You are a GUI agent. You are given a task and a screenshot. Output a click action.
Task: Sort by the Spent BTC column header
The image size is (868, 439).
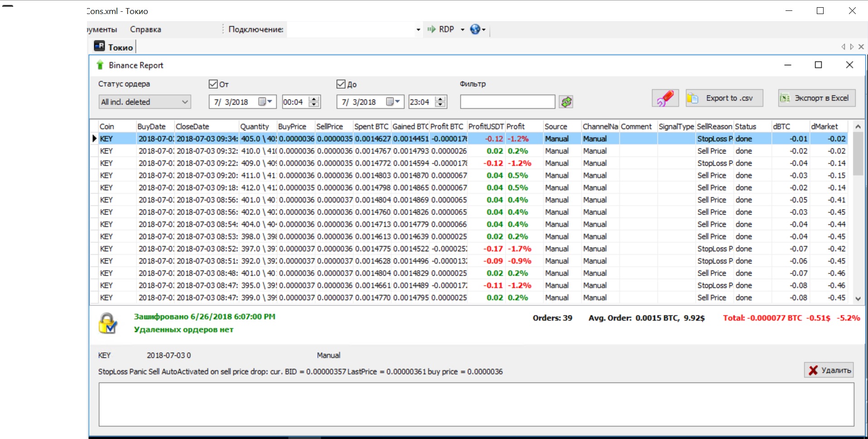[x=371, y=127]
